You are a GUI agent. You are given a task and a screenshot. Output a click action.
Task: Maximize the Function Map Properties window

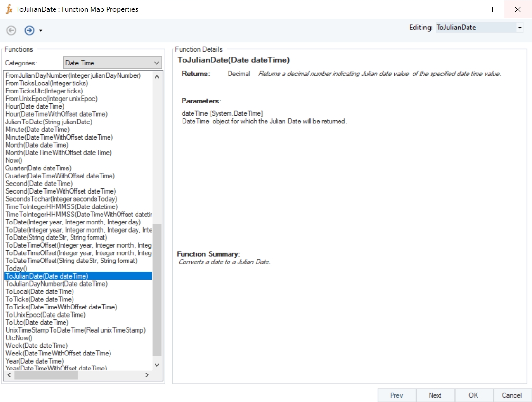pyautogui.click(x=490, y=9)
